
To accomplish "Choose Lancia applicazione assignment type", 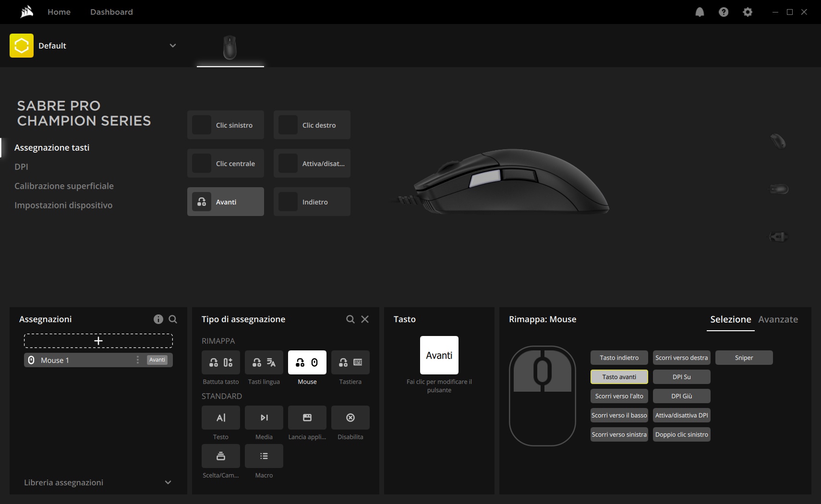I will pos(307,418).
